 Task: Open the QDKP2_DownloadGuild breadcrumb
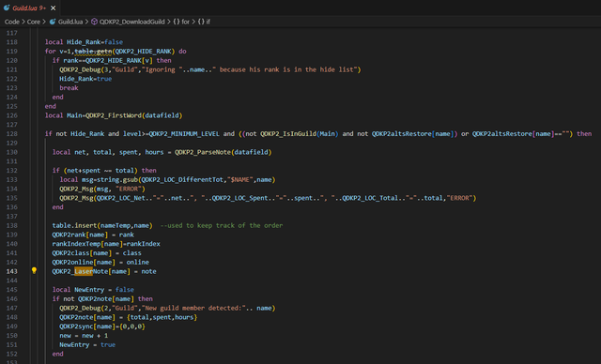pos(131,22)
